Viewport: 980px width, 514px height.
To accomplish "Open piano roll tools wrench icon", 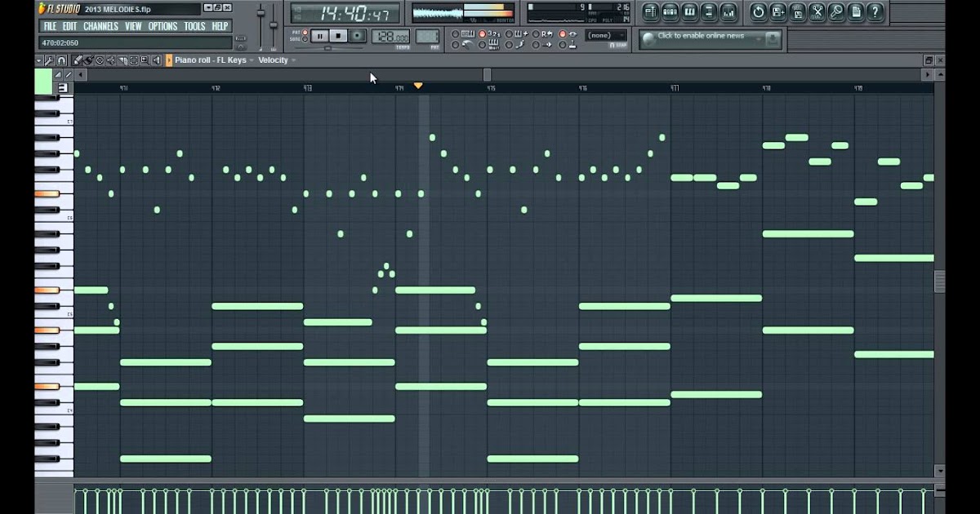I will click(x=49, y=60).
